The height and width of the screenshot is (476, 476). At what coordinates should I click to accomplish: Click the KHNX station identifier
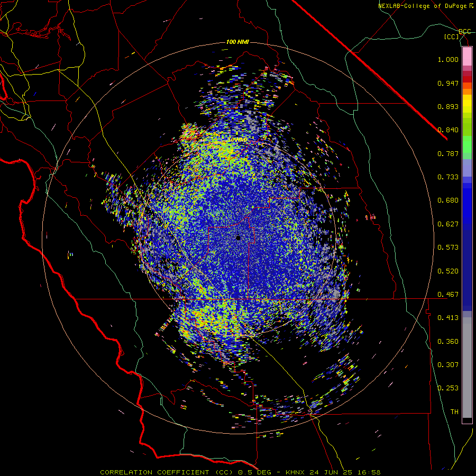[295, 472]
